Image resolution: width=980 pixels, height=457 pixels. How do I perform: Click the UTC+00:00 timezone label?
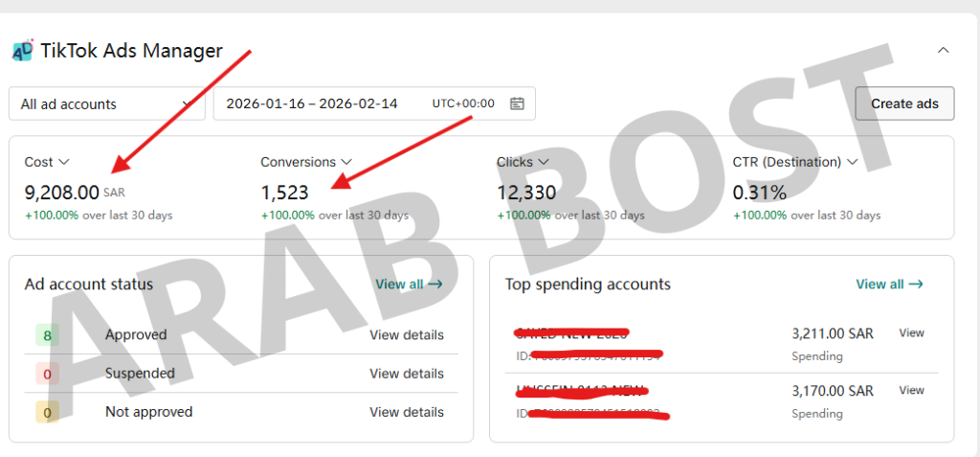point(463,103)
